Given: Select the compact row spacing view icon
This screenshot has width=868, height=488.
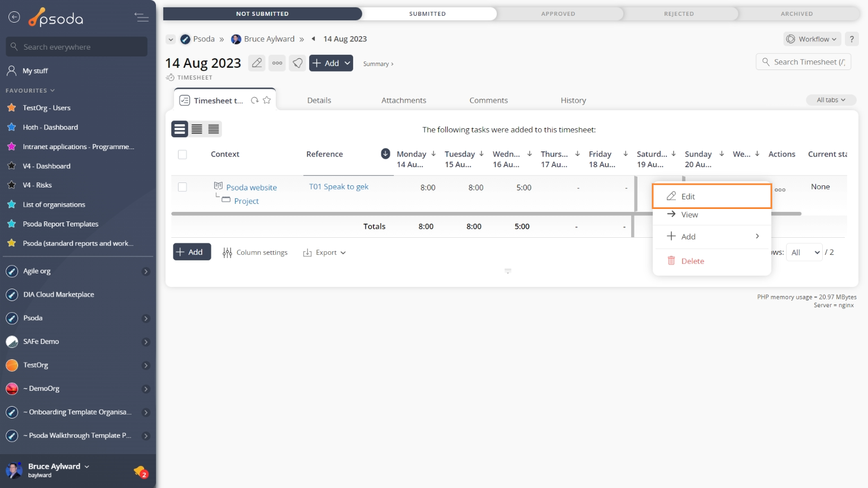Looking at the screenshot, I should pos(214,129).
